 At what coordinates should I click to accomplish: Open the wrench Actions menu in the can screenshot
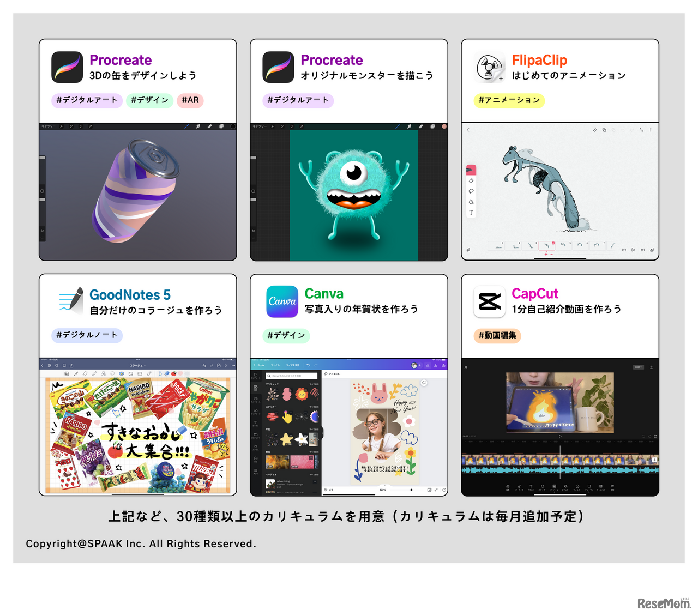pyautogui.click(x=62, y=126)
